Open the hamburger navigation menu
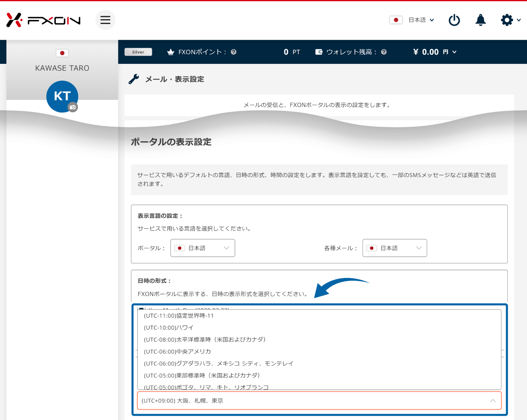Viewport: 527px width, 420px height. tap(105, 20)
